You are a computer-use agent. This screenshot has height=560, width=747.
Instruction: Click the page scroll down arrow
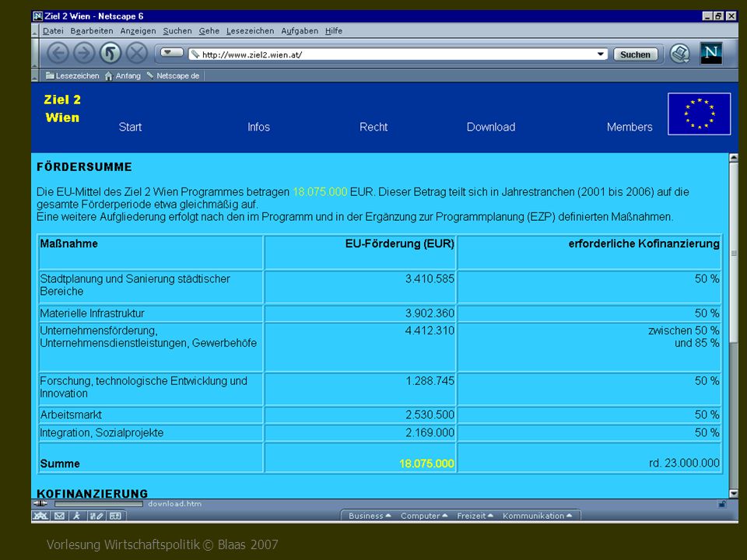pyautogui.click(x=734, y=493)
